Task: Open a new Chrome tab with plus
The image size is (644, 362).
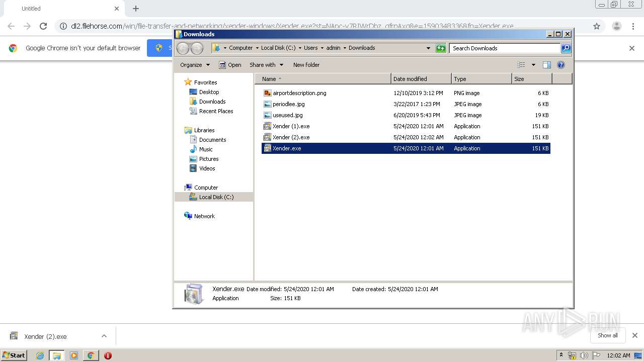Action: pyautogui.click(x=136, y=9)
